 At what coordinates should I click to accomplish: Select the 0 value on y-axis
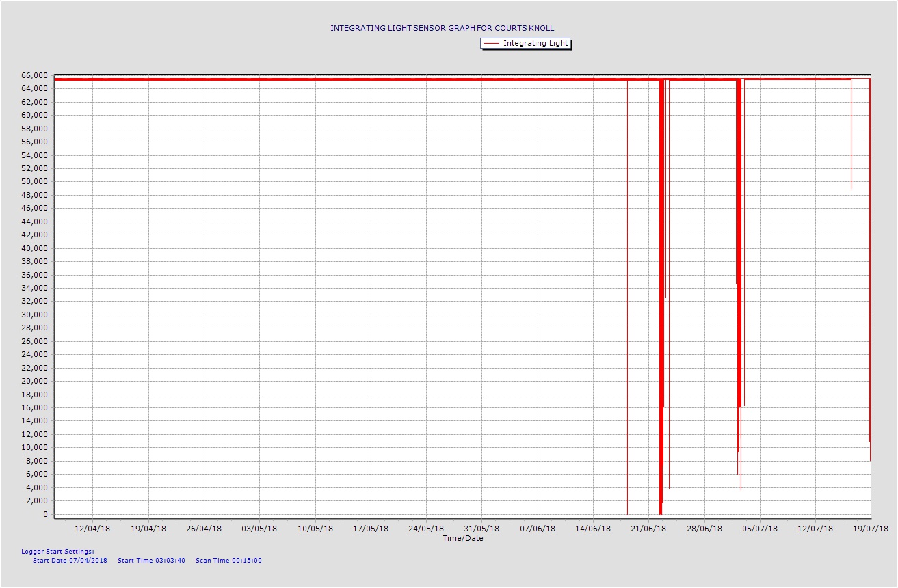click(x=45, y=514)
